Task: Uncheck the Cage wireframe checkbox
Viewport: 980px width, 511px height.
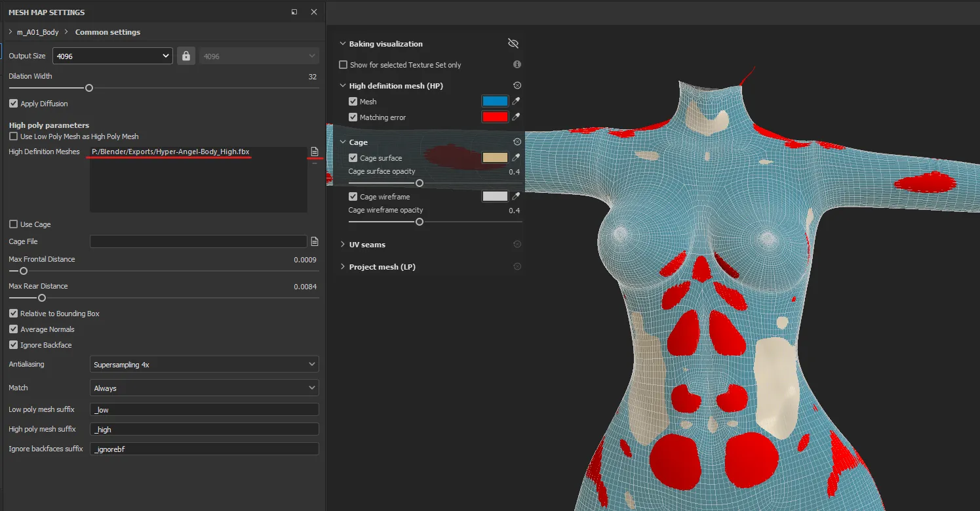Action: (353, 197)
